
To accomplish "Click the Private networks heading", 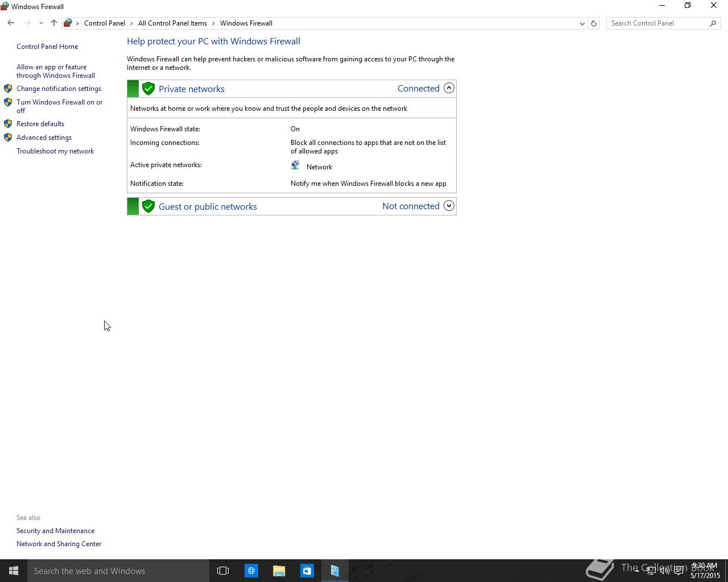I will (x=192, y=89).
